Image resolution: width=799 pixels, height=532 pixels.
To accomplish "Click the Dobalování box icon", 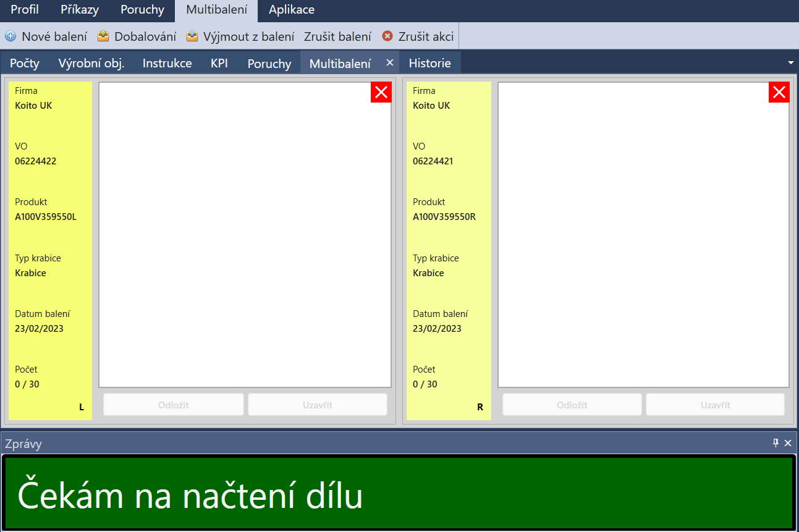I will tap(103, 36).
